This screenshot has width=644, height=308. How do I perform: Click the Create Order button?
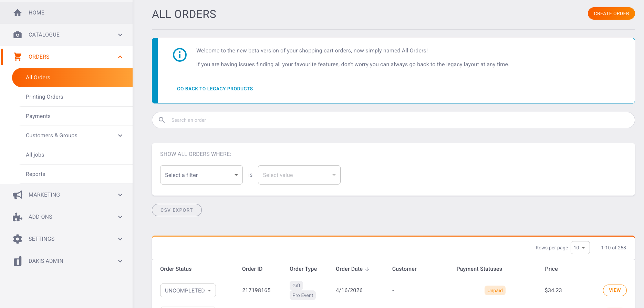tap(611, 13)
